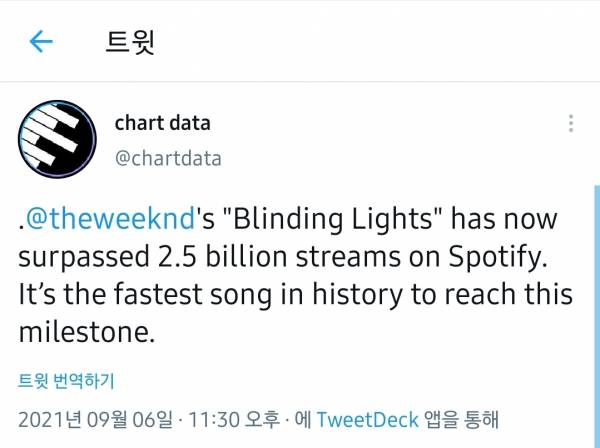Go back using the left arrow
Image resolution: width=600 pixels, height=448 pixels.
41,41
